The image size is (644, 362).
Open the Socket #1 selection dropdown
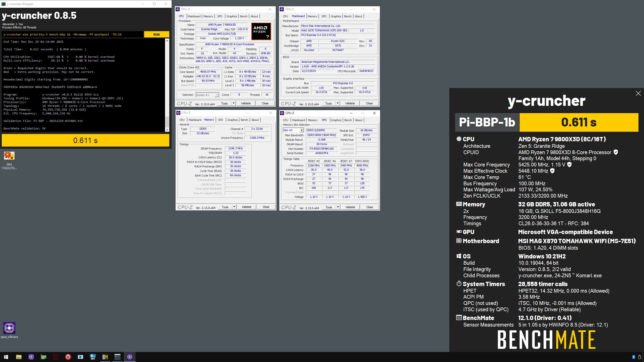pos(217,95)
